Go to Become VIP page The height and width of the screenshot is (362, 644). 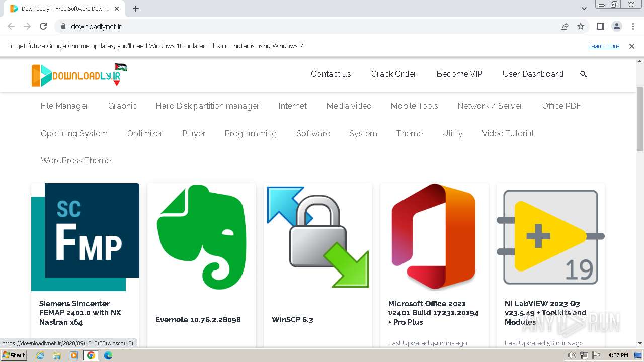[459, 74]
